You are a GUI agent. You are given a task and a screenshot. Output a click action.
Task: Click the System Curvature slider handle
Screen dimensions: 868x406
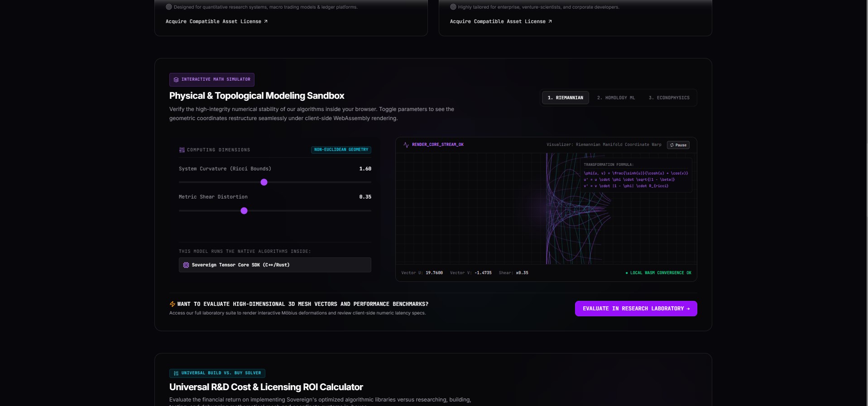[264, 182]
